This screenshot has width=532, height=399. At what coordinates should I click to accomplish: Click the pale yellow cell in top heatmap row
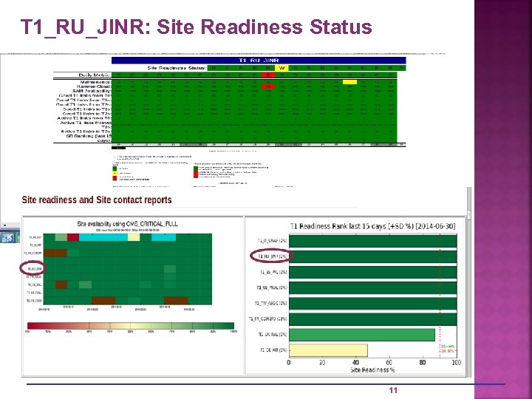pyautogui.click(x=134, y=237)
